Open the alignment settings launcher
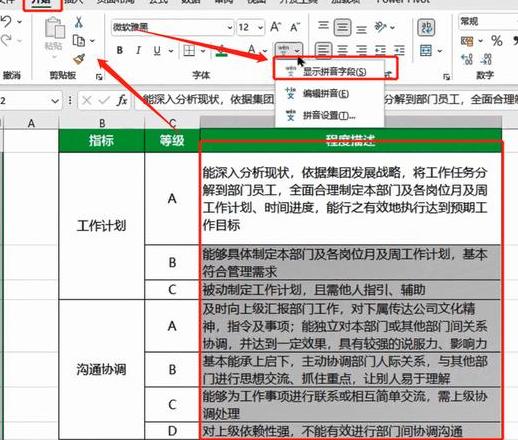This screenshot has height=440, width=518. (446, 77)
